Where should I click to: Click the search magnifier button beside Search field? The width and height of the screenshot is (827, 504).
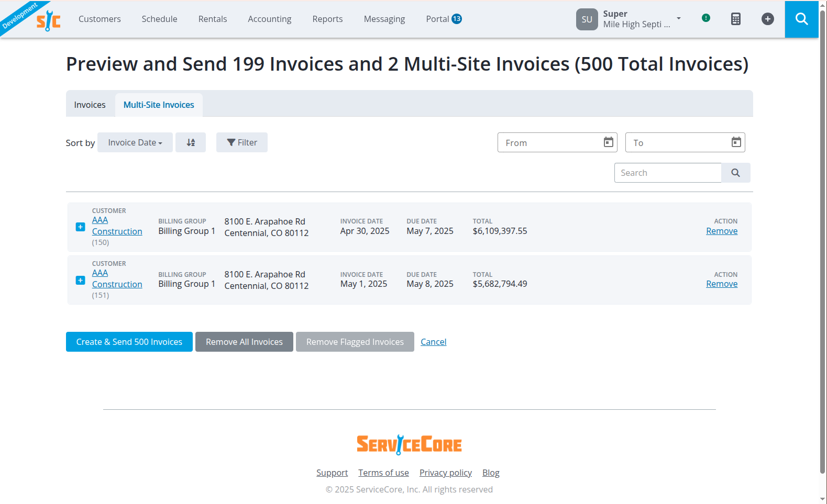click(736, 173)
